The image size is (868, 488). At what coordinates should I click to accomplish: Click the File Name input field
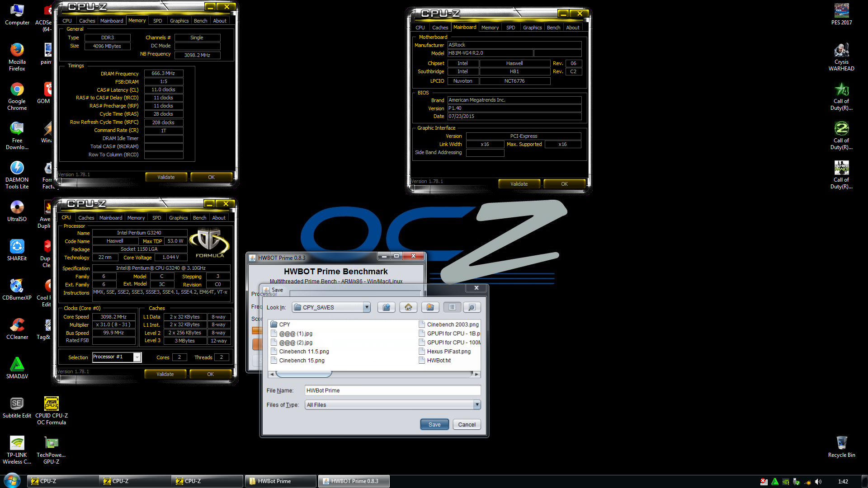coord(392,390)
